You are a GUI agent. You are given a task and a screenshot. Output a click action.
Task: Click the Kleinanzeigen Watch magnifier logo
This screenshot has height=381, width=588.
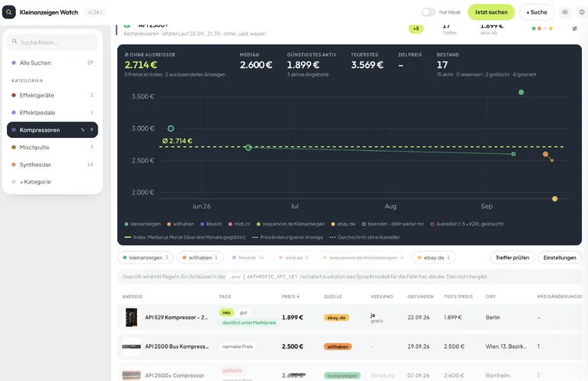tap(8, 12)
